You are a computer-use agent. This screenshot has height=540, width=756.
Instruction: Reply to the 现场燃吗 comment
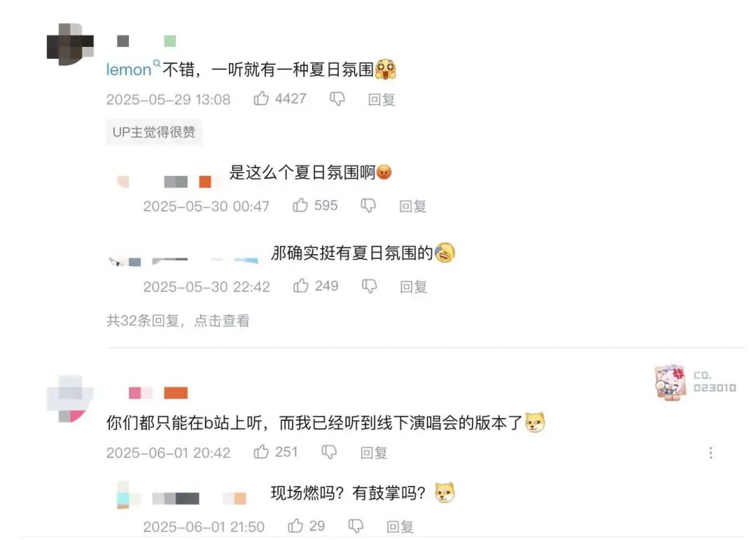point(400,527)
